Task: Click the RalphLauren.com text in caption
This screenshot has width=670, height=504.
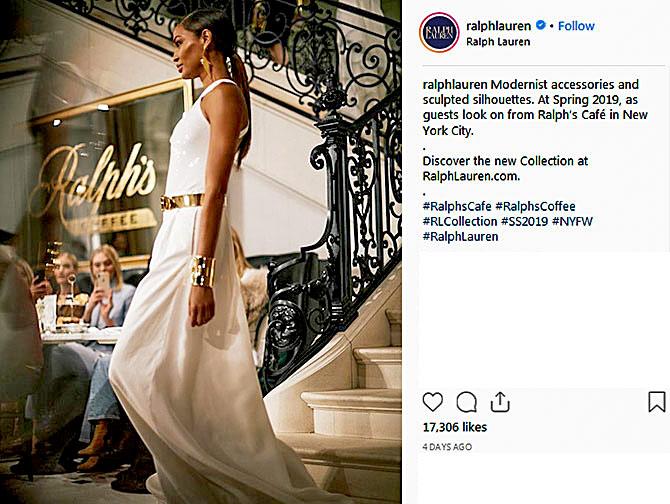Action: coord(471,176)
